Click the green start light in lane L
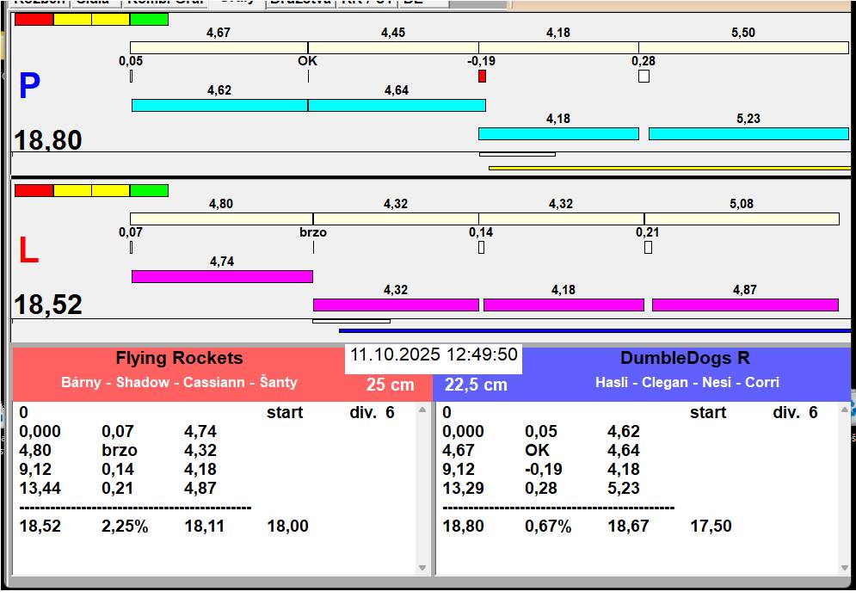 (149, 190)
